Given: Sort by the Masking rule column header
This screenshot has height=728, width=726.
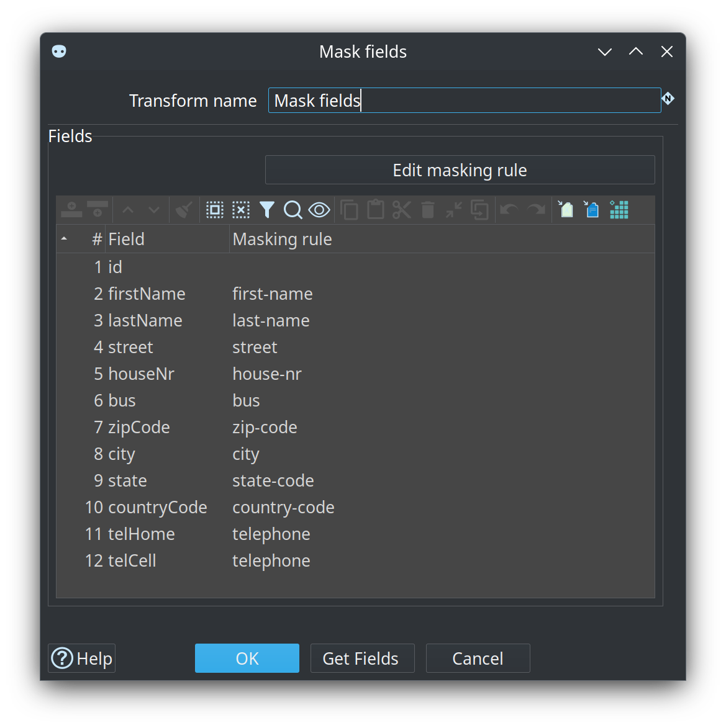Looking at the screenshot, I should coord(442,239).
